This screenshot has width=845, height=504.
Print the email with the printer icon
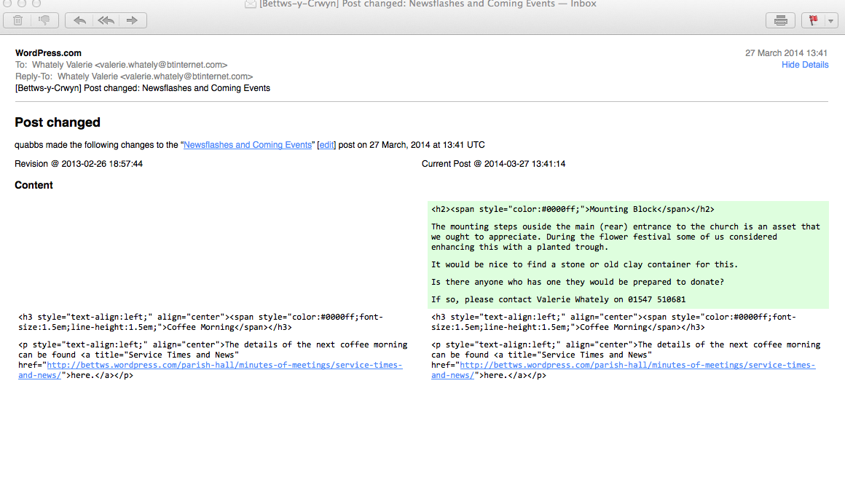click(x=780, y=20)
